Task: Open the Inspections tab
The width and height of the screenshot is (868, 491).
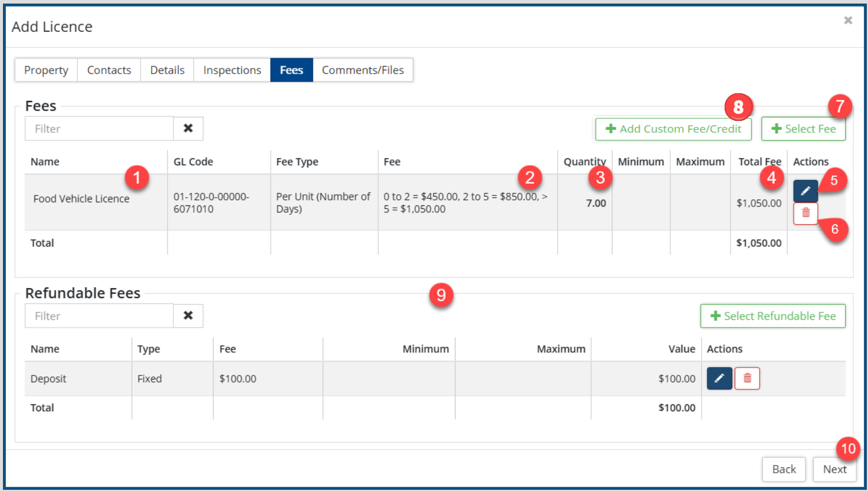Action: point(232,70)
